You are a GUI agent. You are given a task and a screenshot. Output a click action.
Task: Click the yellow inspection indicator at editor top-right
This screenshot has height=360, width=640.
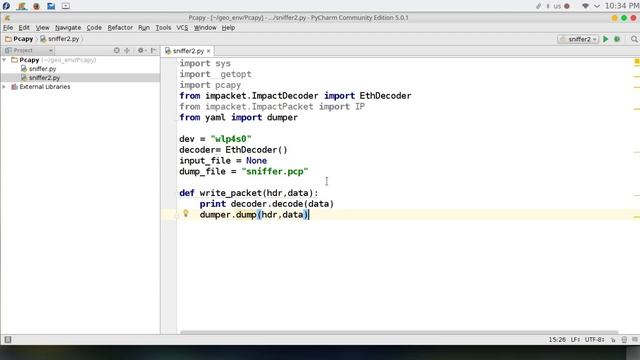[637, 61]
